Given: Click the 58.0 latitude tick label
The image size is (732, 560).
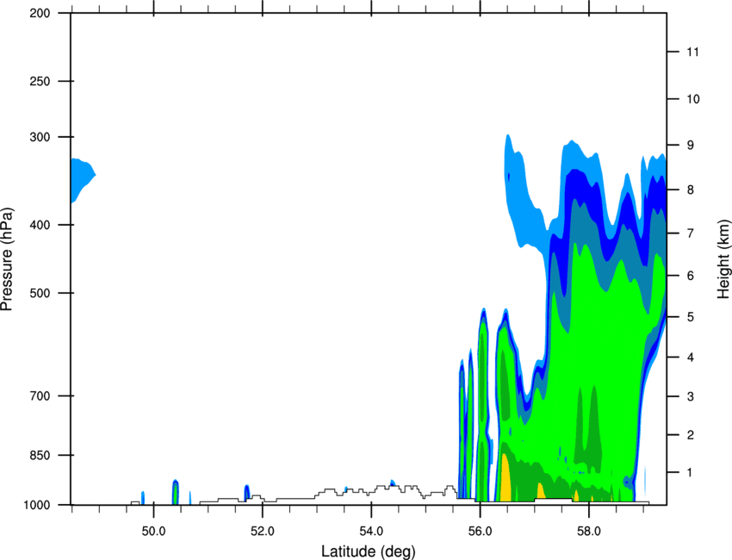Looking at the screenshot, I should pos(589,531).
